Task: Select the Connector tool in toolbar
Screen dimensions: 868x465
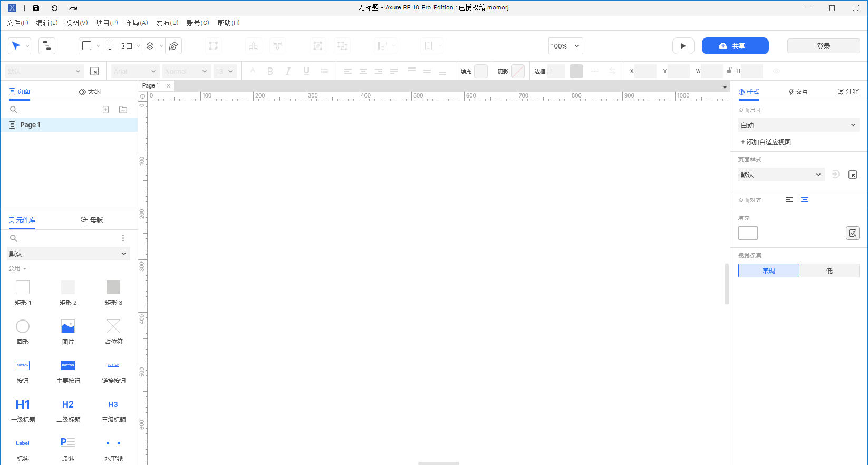Action: [x=47, y=46]
